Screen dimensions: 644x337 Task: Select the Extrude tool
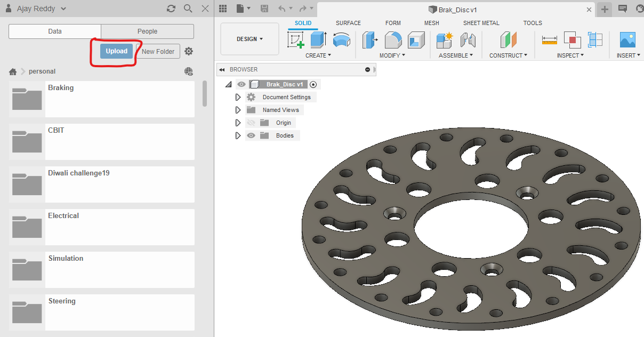click(319, 39)
